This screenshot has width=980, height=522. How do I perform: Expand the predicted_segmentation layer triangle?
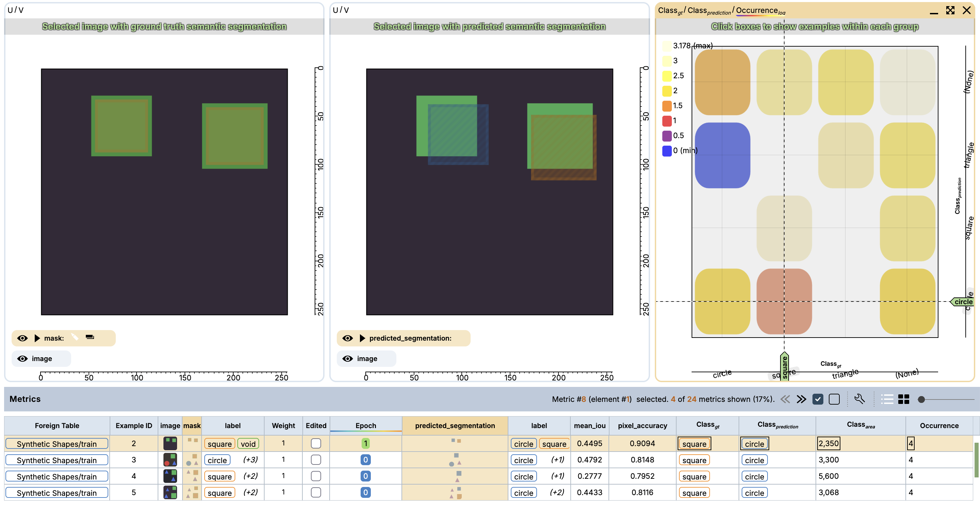click(x=362, y=338)
